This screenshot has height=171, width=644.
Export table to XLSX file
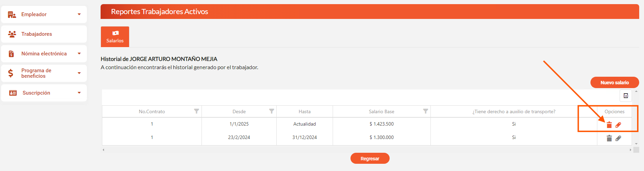point(626,96)
